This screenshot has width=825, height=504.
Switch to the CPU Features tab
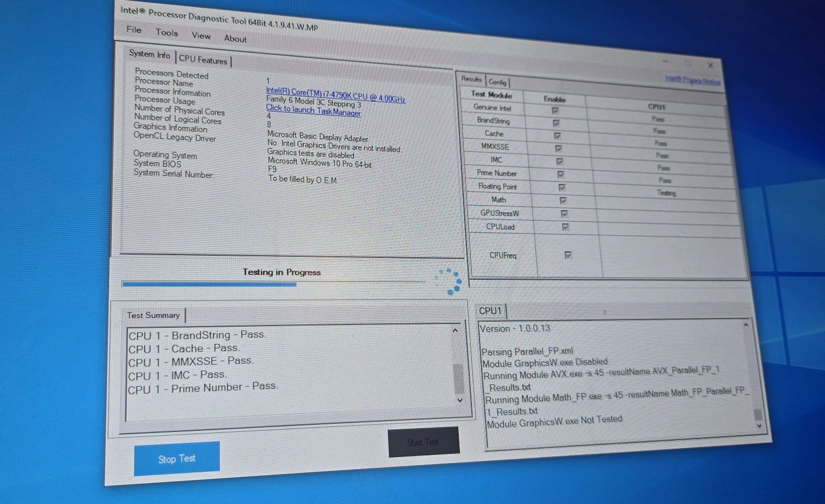(203, 60)
